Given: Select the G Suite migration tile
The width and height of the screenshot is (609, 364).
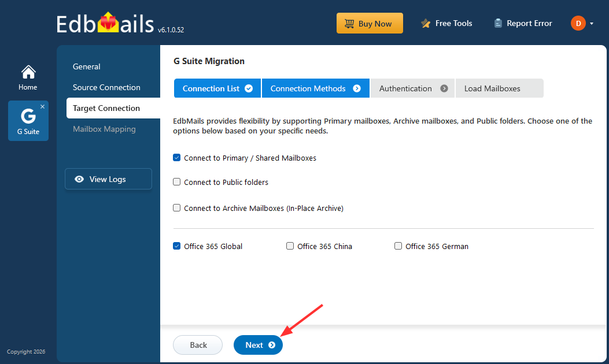Looking at the screenshot, I should point(28,121).
